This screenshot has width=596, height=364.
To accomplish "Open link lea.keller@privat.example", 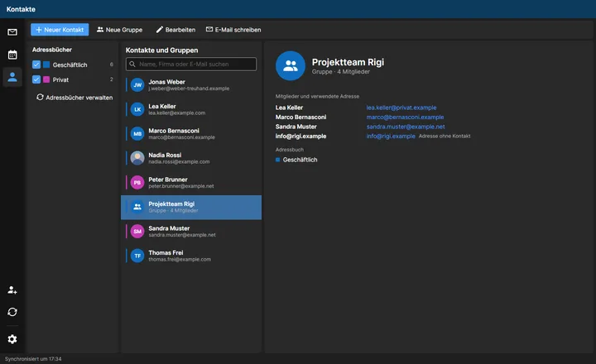I will (x=401, y=108).
